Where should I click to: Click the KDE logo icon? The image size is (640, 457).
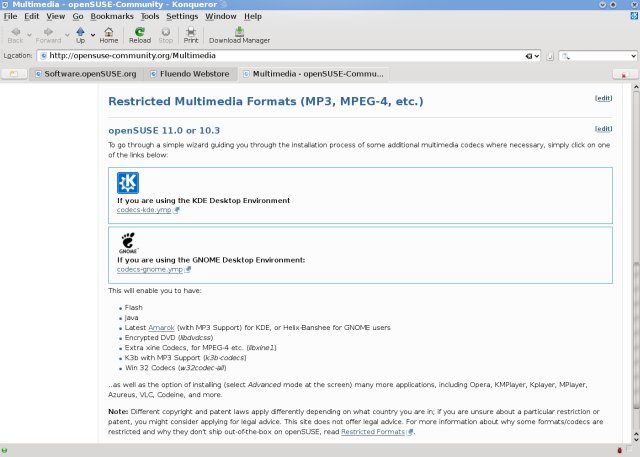point(128,183)
